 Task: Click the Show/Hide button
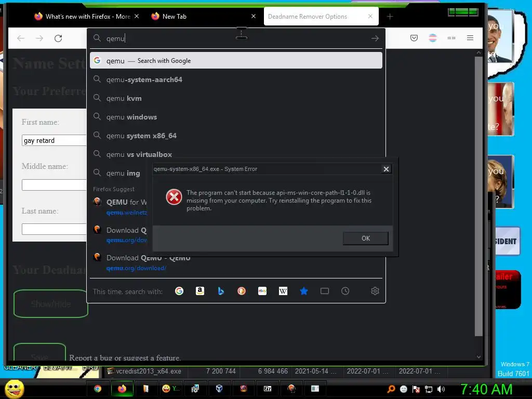[x=51, y=303]
